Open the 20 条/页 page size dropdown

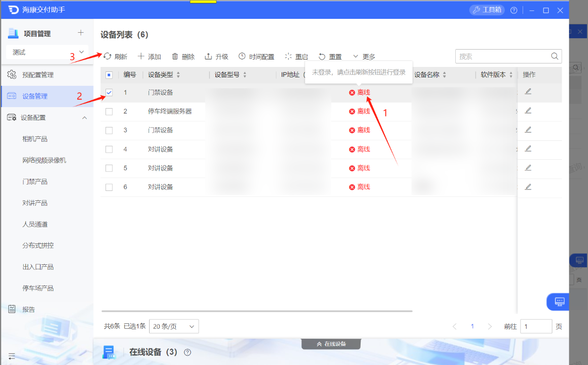174,326
